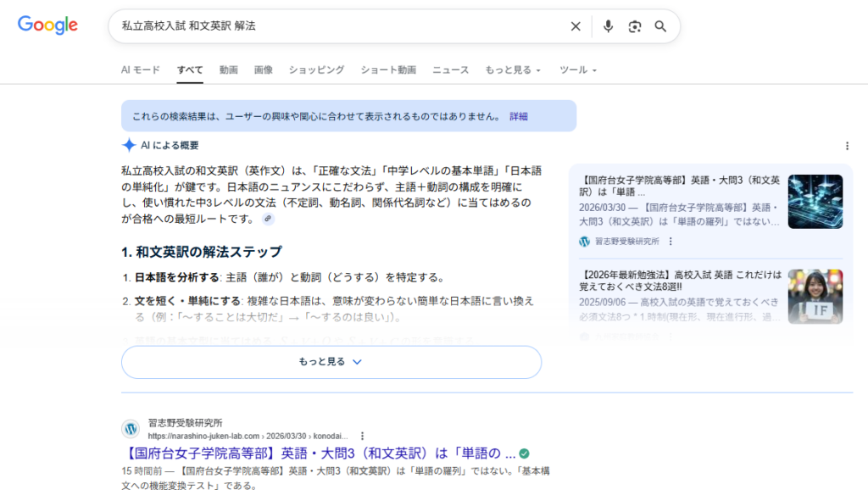The width and height of the screenshot is (868, 501).
Task: Expand the もっと見る tab dropdown
Action: point(512,70)
